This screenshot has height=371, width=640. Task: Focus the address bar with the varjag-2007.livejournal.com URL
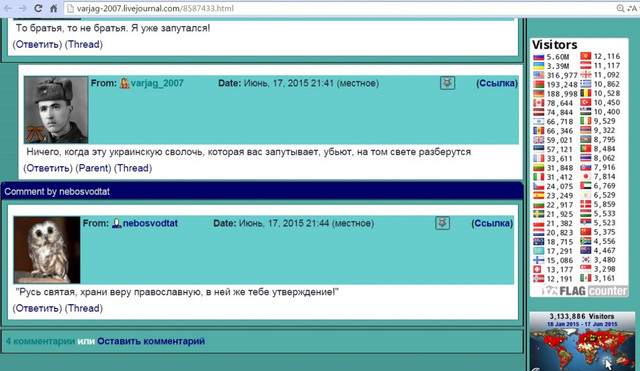pos(339,8)
